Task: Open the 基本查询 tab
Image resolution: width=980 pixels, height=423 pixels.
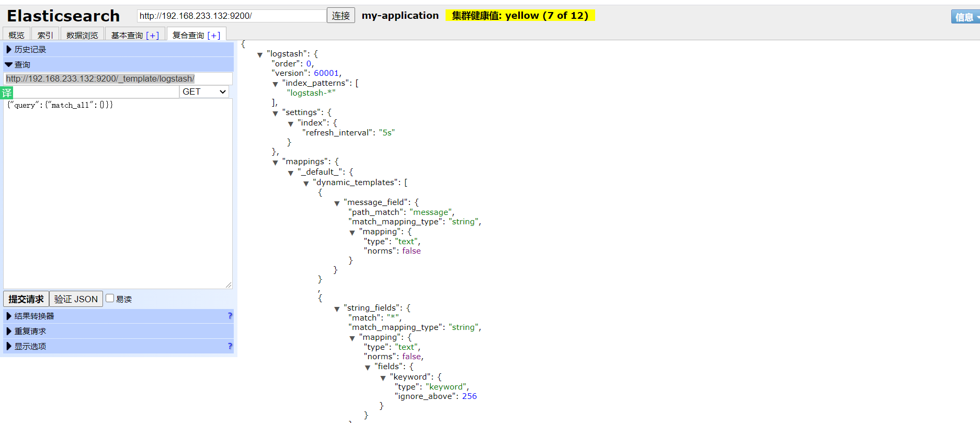Action: coord(127,35)
